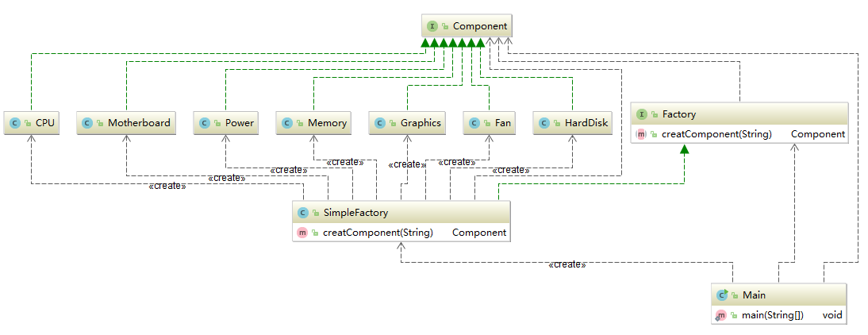Click the method icon in Factory's creatComponent row
Image resolution: width=868 pixels, height=335 pixels.
point(642,134)
